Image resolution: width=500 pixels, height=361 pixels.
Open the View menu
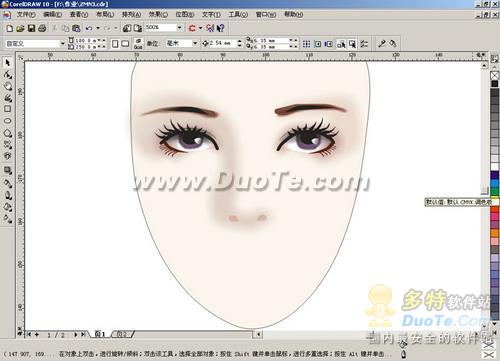(79, 14)
